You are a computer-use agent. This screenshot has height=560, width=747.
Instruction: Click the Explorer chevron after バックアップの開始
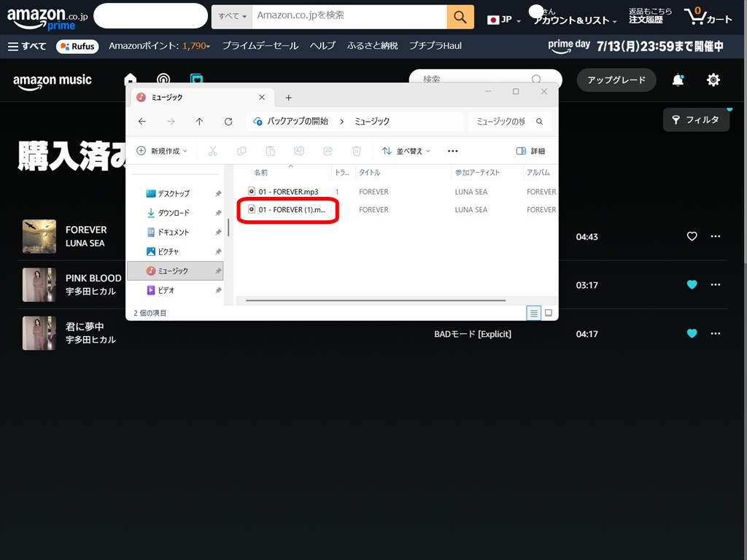pos(341,122)
